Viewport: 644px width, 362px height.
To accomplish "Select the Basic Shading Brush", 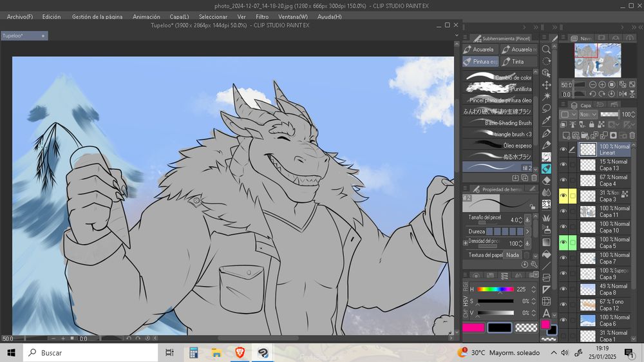I will (498, 123).
